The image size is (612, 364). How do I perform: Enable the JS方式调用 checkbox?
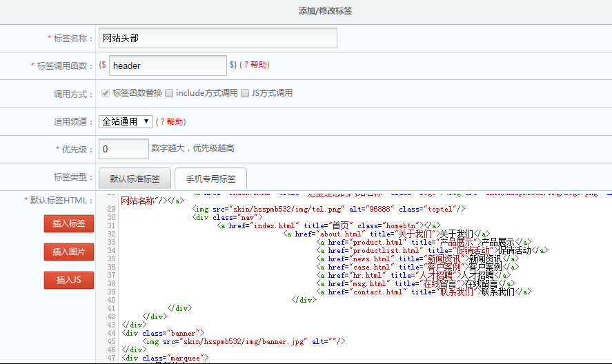point(245,93)
